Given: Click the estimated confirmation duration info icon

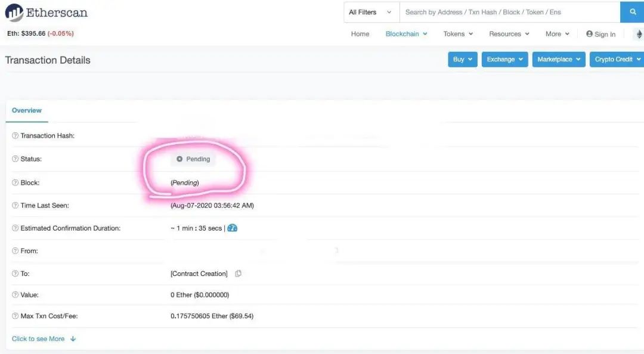Looking at the screenshot, I should 233,228.
